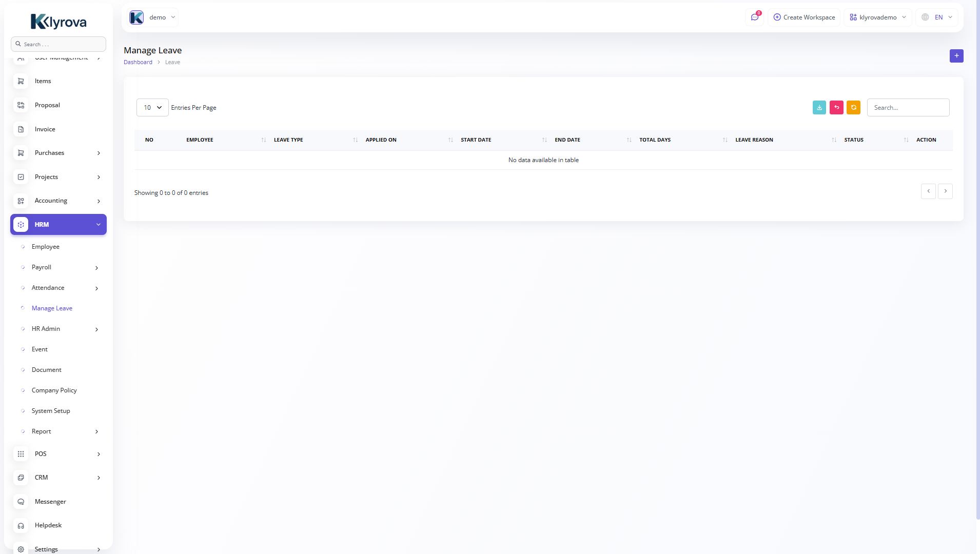Screen dimensions: 980x554
Task: Click the red reset arrow icon
Action: tap(836, 108)
